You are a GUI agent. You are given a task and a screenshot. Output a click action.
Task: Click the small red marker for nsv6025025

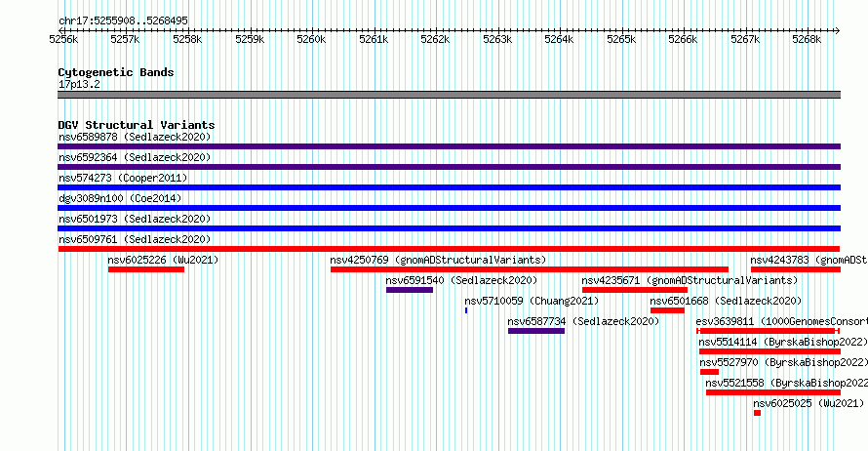(x=757, y=413)
